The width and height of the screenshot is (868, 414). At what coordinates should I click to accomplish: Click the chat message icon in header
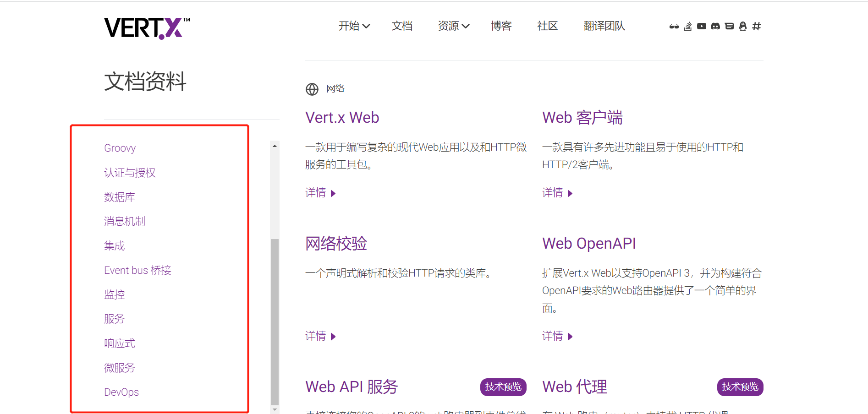click(729, 26)
